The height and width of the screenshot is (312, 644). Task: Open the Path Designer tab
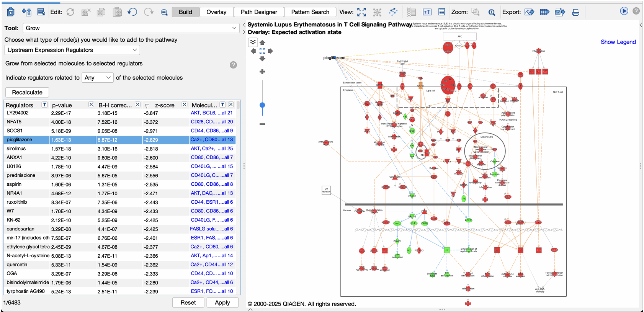tap(259, 12)
